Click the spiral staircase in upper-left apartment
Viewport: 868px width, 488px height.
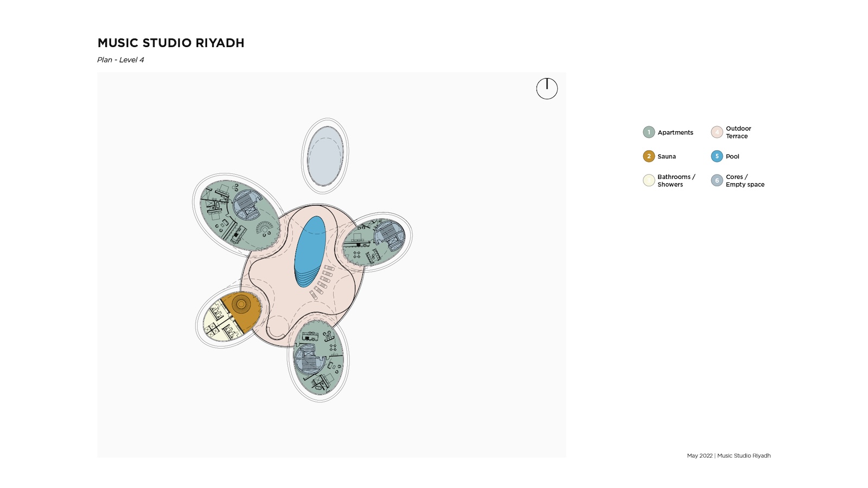tap(265, 229)
